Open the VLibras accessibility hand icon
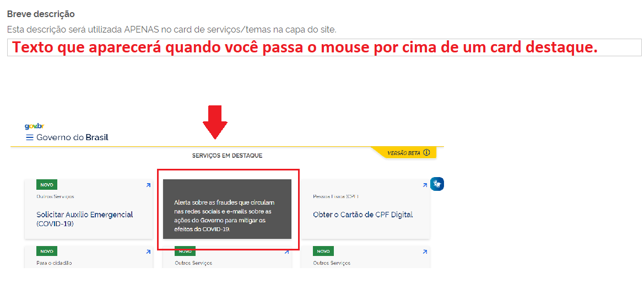 437,184
